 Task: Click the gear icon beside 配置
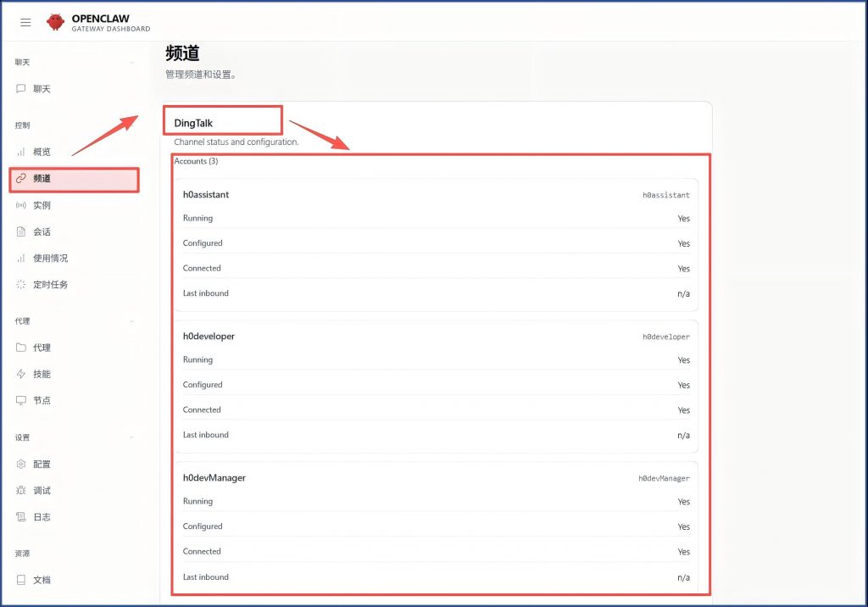21,465
